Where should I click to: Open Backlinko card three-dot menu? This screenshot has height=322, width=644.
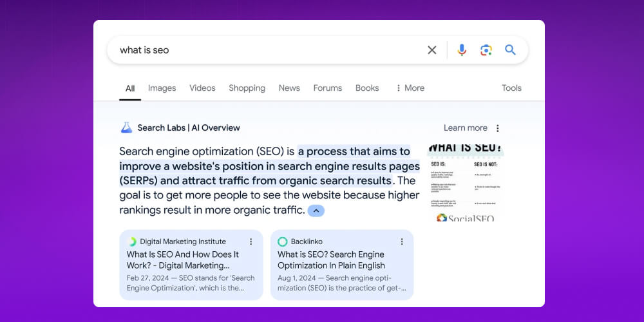[402, 241]
